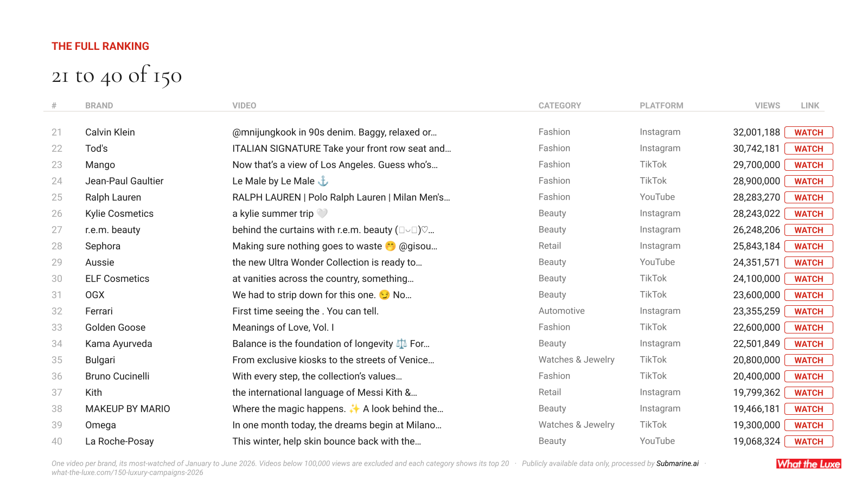Screen dimensions: 868x488
Task: Select 'Le Male by Le Male' video title
Action: (x=280, y=181)
